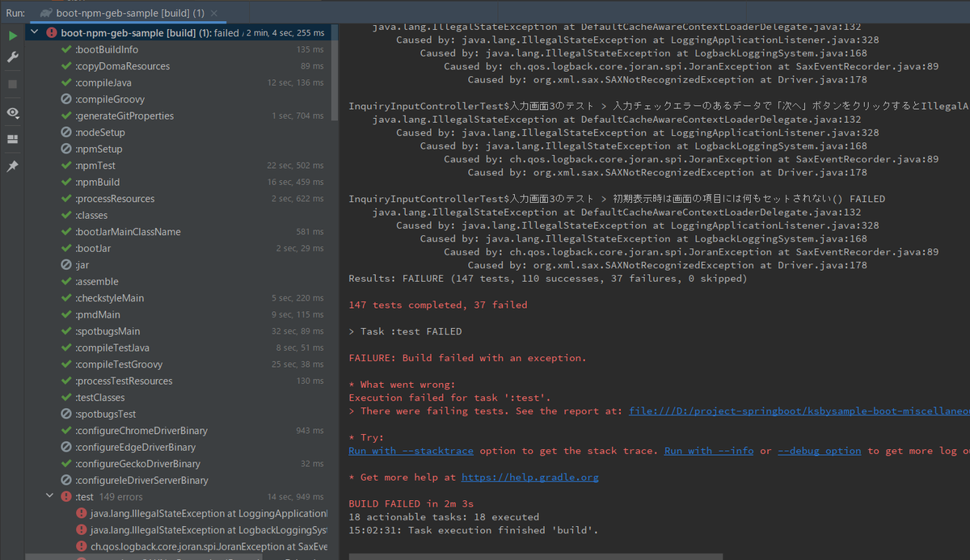Screen dimensions: 970x560
Task: Click the '--debug option' link
Action: 819,451
